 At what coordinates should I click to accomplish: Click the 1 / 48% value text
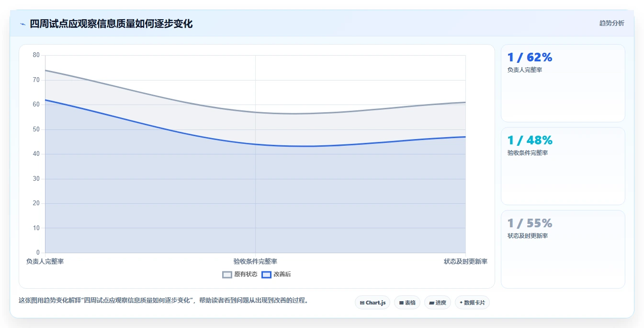[530, 140]
